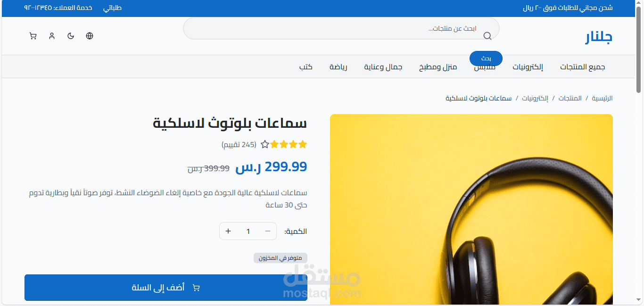Screen dimensions: 644x306
Task: Open the user account icon
Action: coord(52,36)
